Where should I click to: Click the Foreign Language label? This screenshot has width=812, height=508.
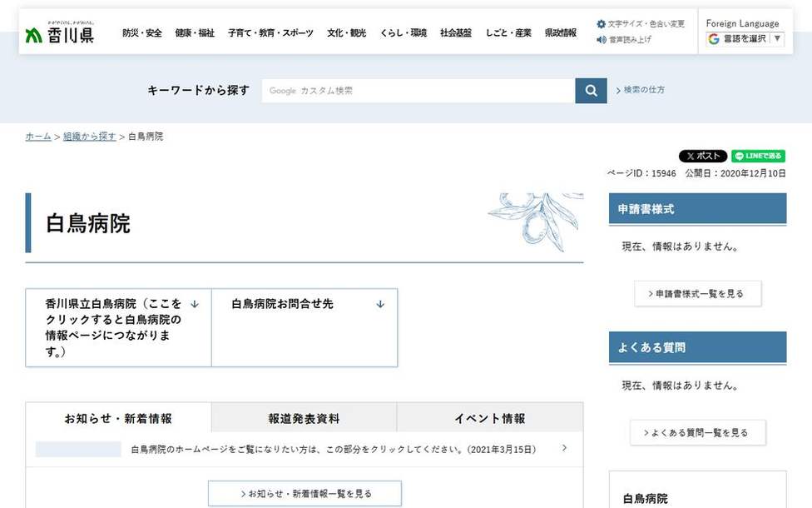coord(742,23)
